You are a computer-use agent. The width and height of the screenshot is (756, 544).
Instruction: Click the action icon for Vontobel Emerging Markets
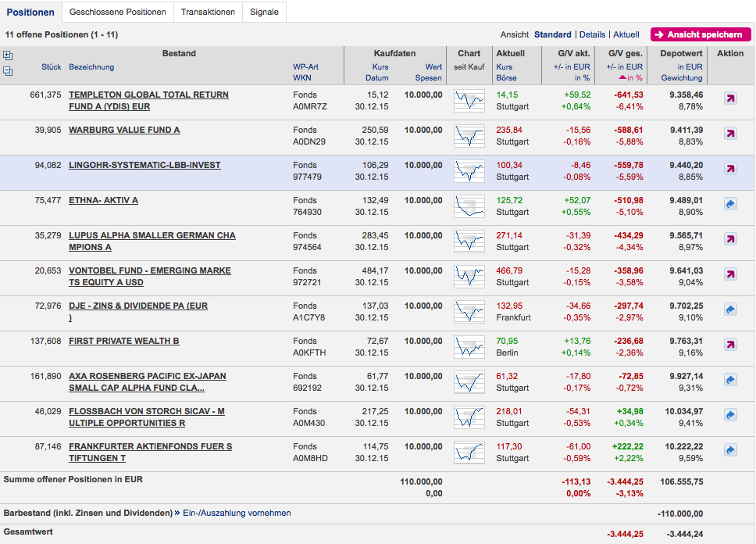tap(730, 274)
